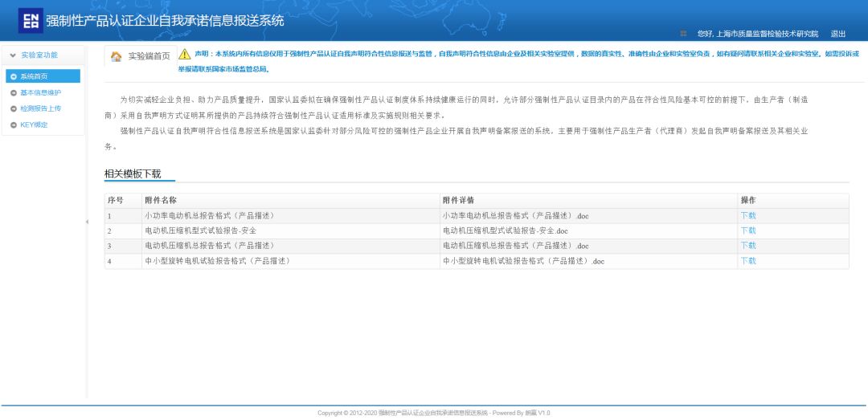Click the bullet icon beside 基本信息维护

click(14, 92)
